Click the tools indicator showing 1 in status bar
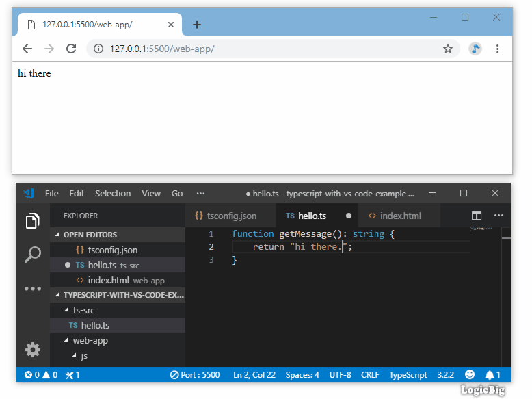The image size is (532, 399). pyautogui.click(x=72, y=375)
